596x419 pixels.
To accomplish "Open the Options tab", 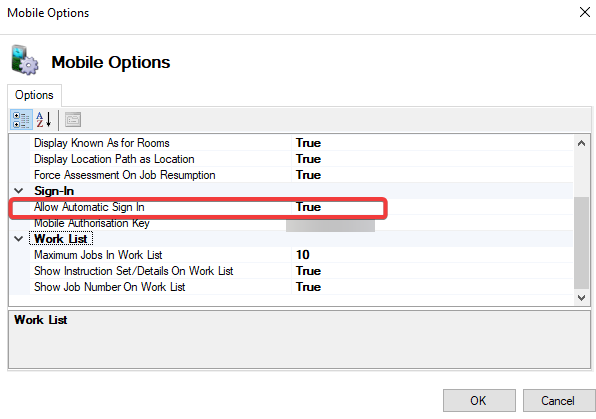I will pos(34,95).
